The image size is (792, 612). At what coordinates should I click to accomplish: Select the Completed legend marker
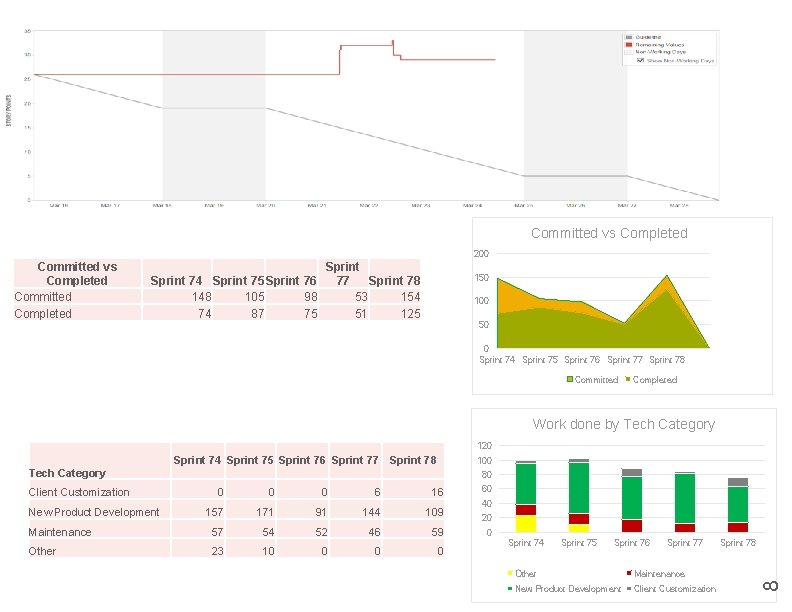(x=628, y=379)
